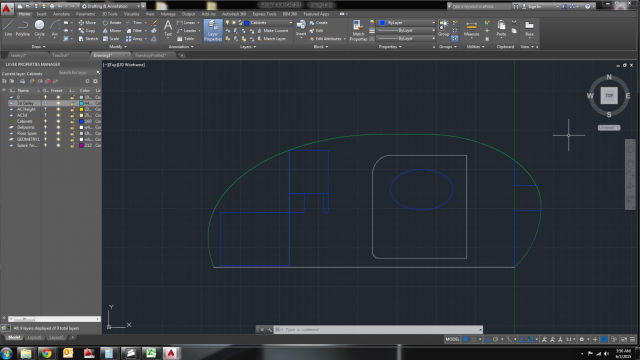The width and height of the screenshot is (640, 360).
Task: Toggle lock for Floor Spars layer
Action: click(72, 133)
